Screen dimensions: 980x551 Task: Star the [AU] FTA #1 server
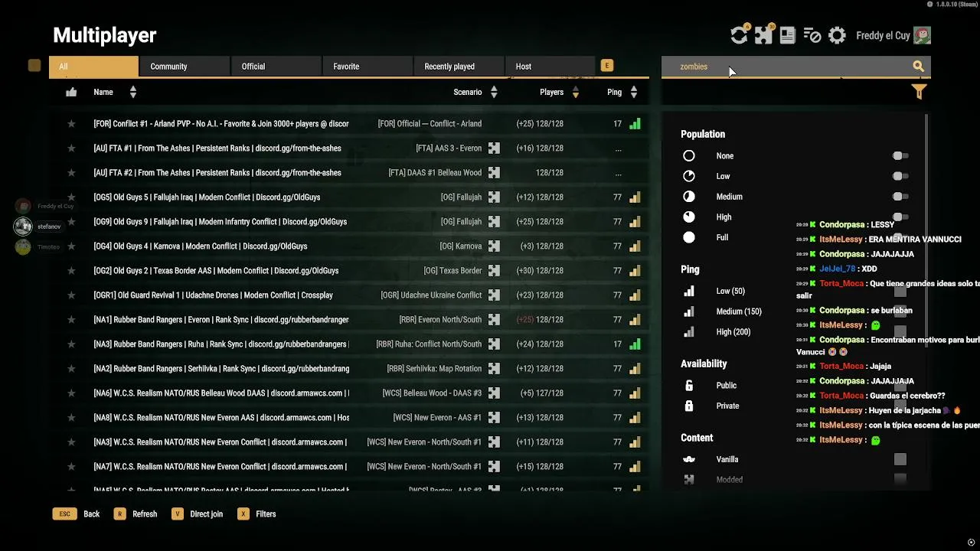coord(71,148)
